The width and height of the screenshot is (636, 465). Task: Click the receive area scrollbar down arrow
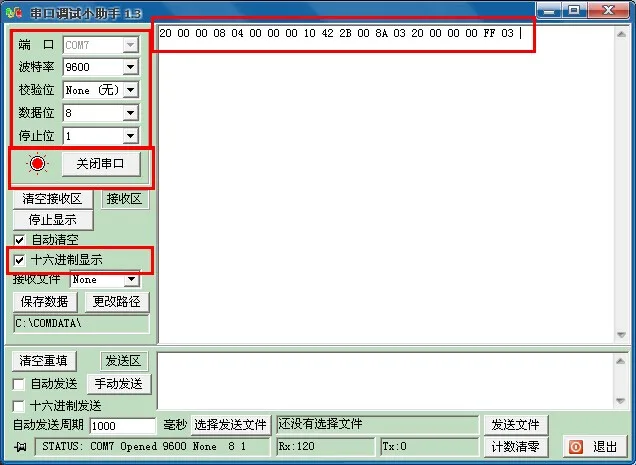(x=621, y=335)
